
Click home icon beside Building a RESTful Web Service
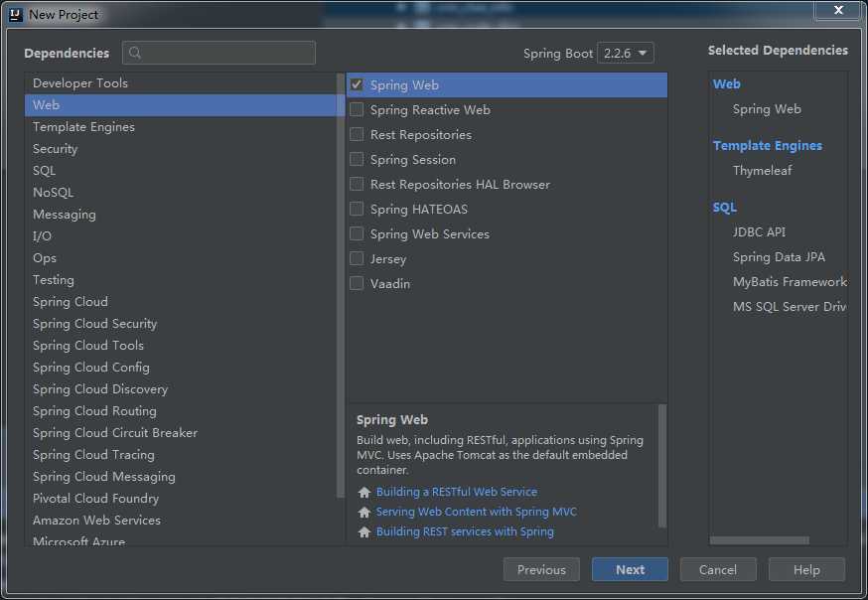[363, 492]
